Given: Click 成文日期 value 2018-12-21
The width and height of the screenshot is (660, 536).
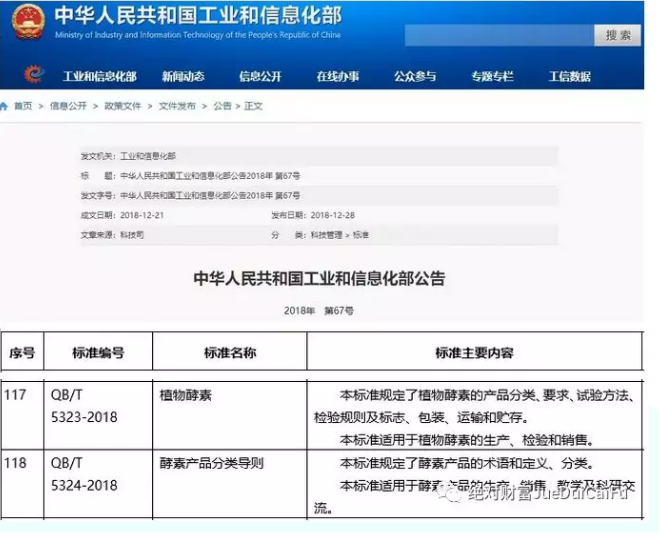Looking at the screenshot, I should tap(142, 216).
